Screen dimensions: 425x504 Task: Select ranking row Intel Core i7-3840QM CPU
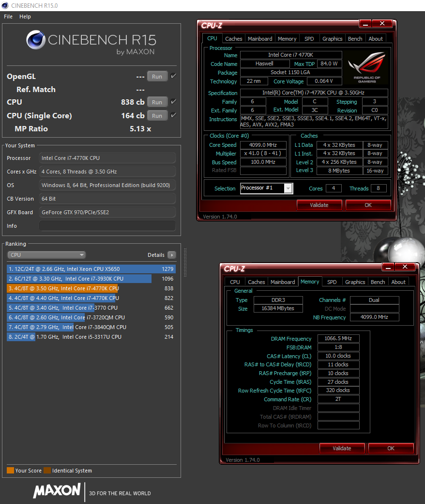click(x=91, y=327)
